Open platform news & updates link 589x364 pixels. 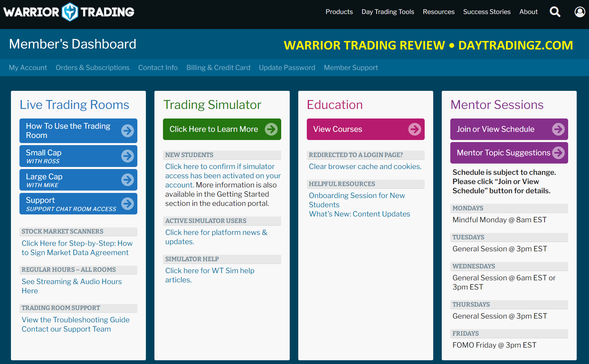click(x=216, y=237)
